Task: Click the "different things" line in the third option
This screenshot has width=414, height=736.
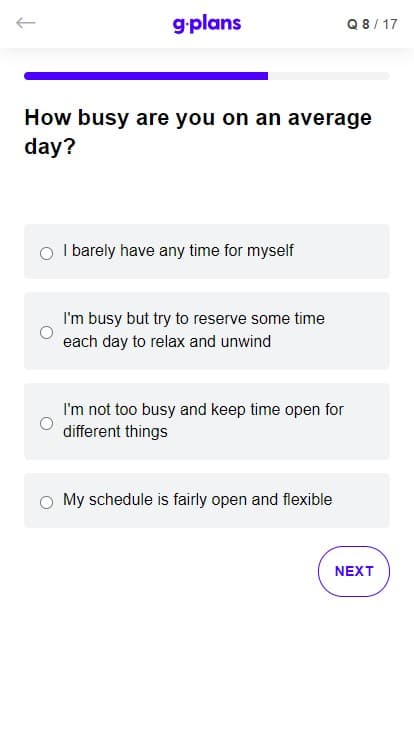Action: [115, 431]
